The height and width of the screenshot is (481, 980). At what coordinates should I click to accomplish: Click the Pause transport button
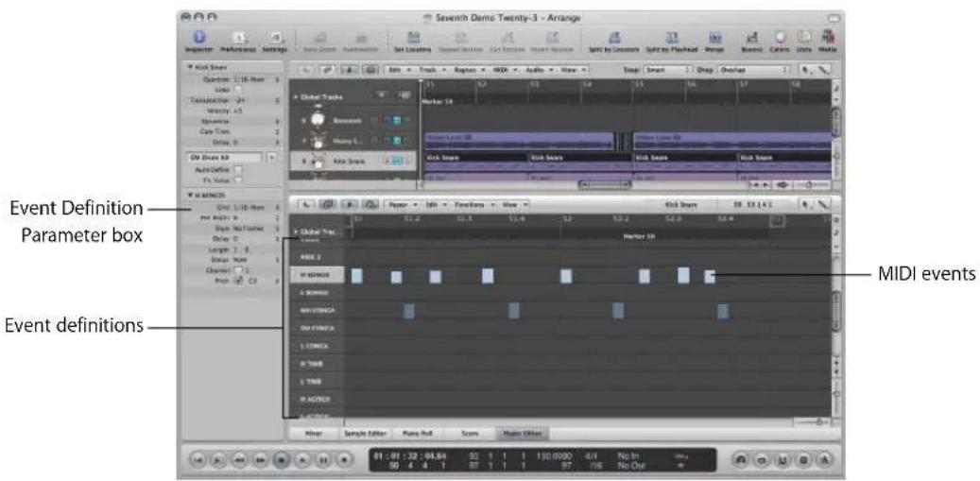(323, 460)
